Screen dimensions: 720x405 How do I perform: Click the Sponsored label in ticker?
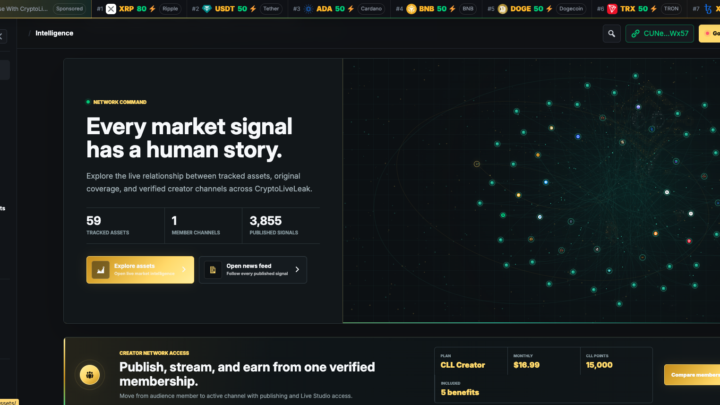tap(69, 9)
